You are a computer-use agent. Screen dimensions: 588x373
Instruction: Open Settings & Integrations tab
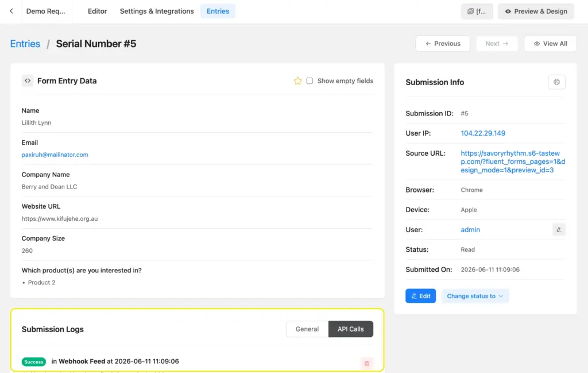click(157, 11)
